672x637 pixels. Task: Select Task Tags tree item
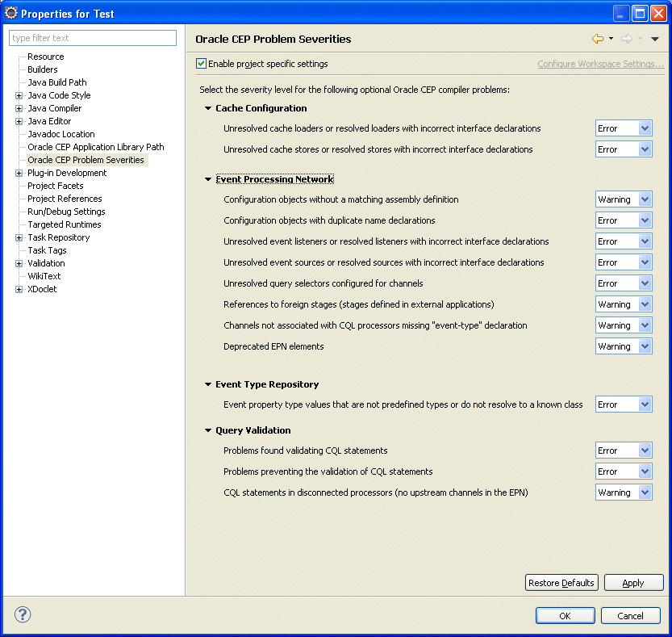pyautogui.click(x=47, y=250)
